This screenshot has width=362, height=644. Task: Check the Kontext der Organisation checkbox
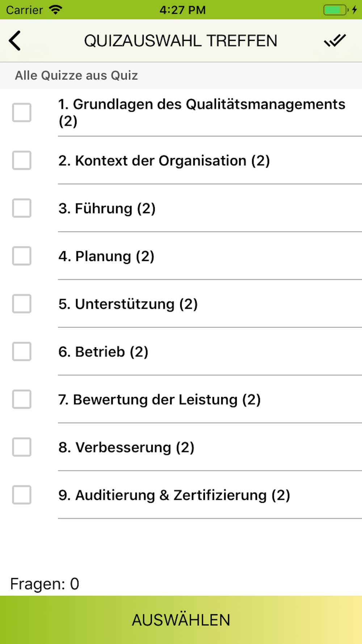point(22,160)
